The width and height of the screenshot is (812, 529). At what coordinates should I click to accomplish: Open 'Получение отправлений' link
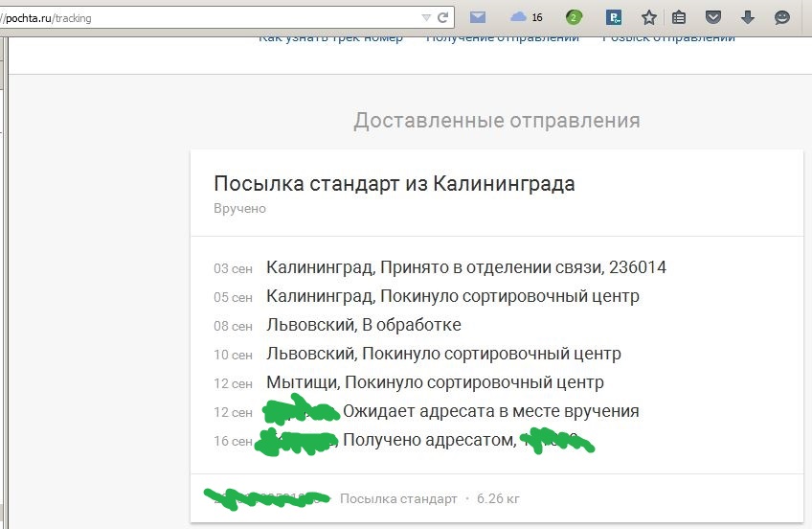pos(502,38)
